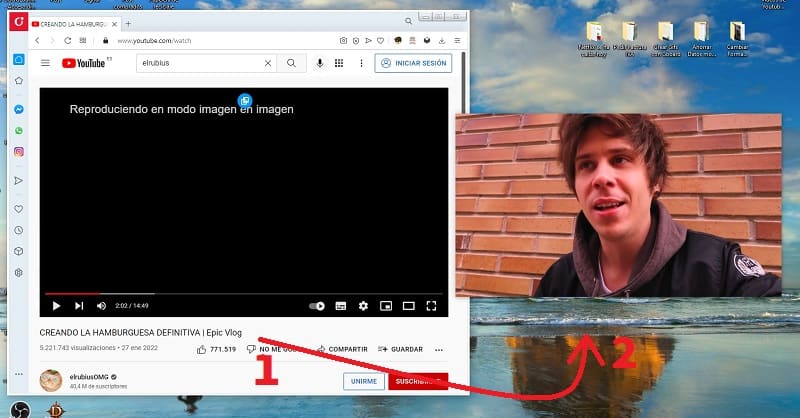Image resolution: width=800 pixels, height=418 pixels.
Task: Toggle subtitles in the player
Action: coord(340,306)
